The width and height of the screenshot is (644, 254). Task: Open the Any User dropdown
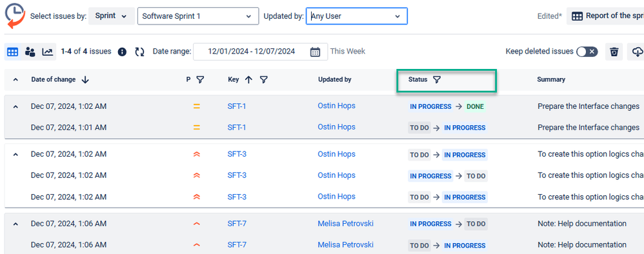point(356,16)
